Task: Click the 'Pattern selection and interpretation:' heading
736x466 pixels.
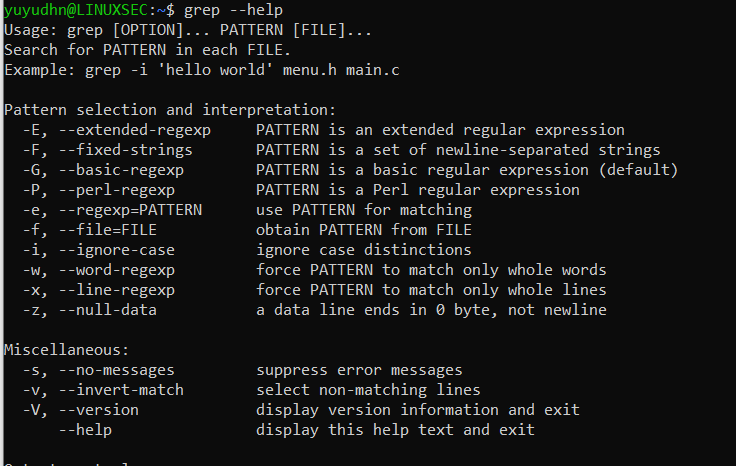Action: click(170, 110)
